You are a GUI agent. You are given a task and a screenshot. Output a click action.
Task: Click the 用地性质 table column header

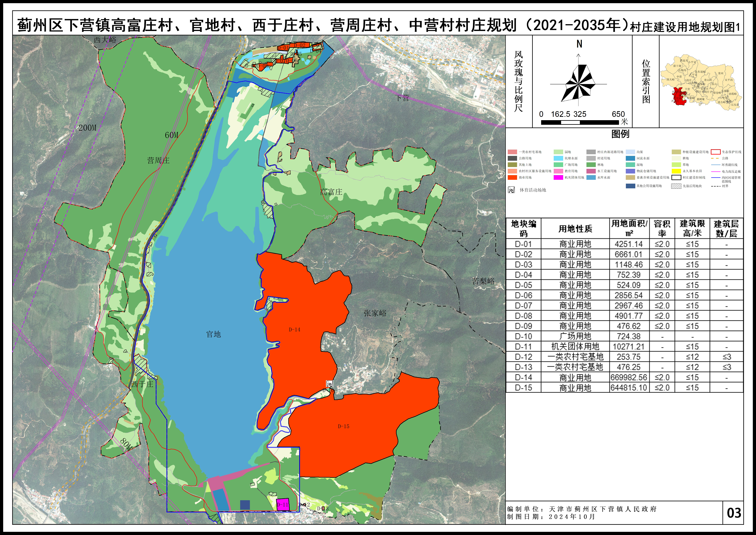pyautogui.click(x=575, y=229)
